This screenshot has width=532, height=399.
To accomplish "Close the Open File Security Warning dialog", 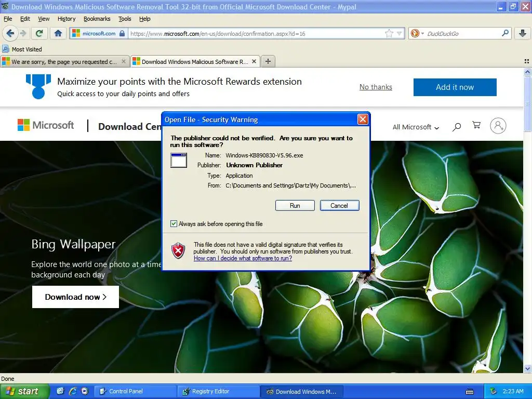I will point(363,119).
